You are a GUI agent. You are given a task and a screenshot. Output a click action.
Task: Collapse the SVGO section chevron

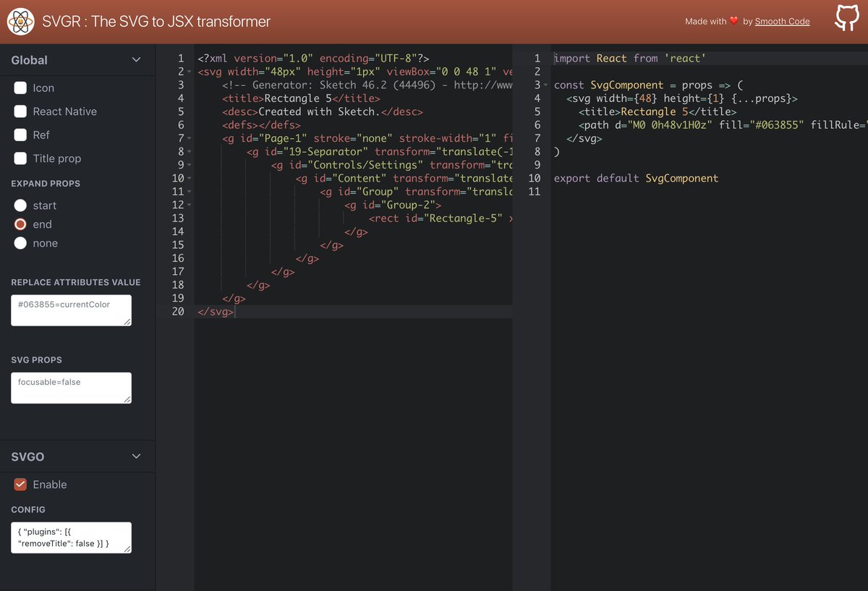pos(137,456)
